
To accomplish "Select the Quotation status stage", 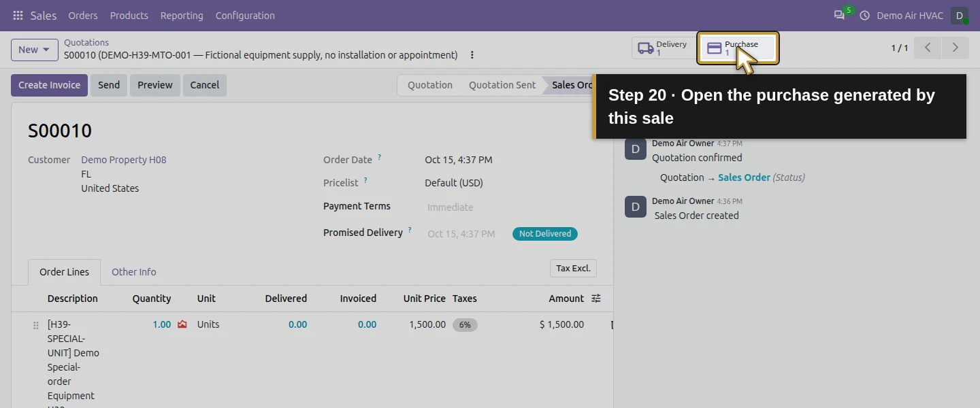I will tap(430, 85).
